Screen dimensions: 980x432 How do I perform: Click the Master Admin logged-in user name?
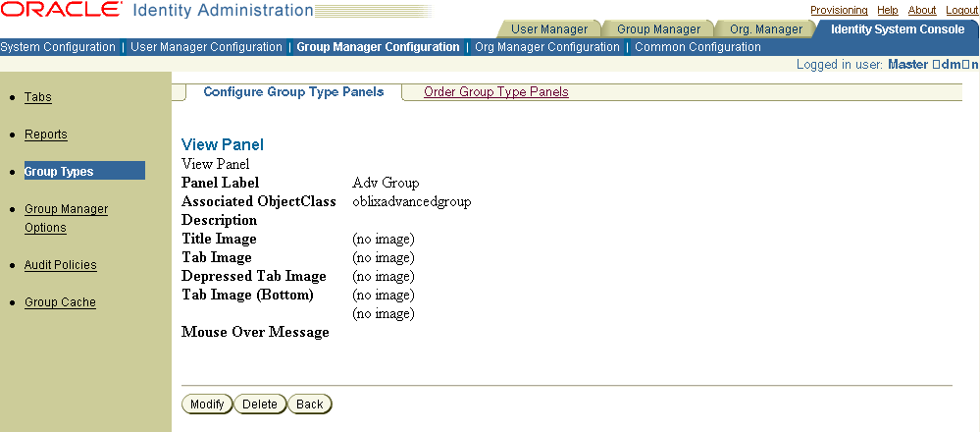pos(933,65)
